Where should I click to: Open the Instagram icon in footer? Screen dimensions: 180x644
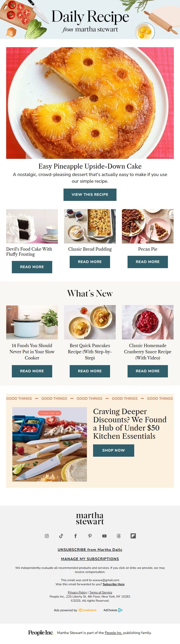[47, 536]
